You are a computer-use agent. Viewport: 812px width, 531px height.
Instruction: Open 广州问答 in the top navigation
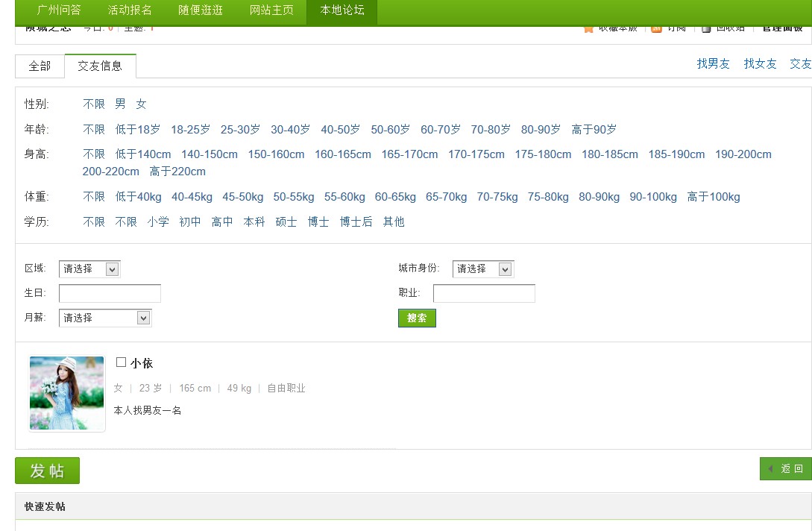click(59, 10)
